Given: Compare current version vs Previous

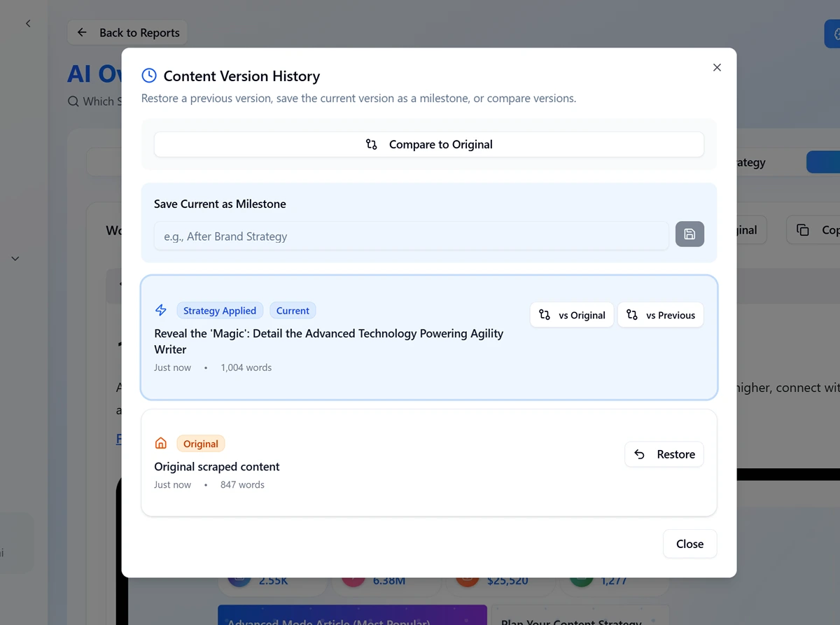Looking at the screenshot, I should 661,315.
